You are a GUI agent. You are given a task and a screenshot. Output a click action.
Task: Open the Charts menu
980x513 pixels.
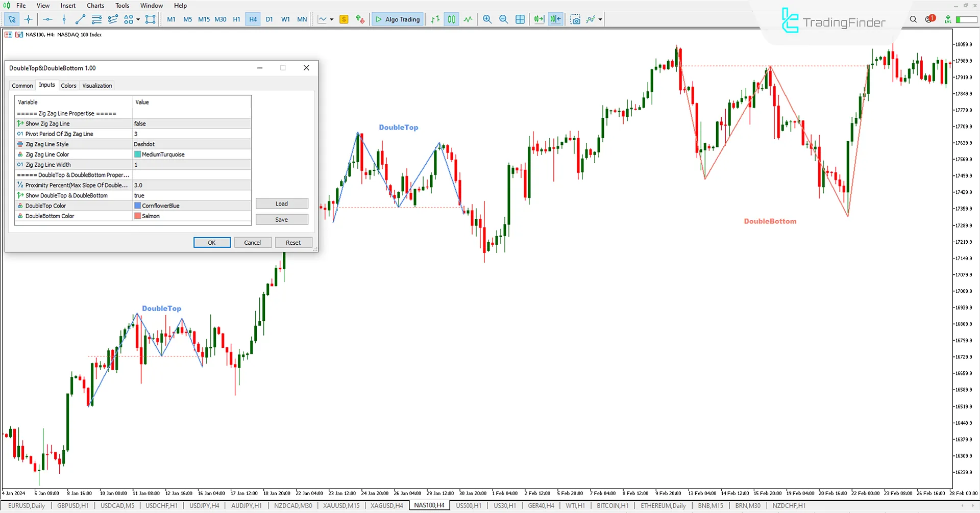pyautogui.click(x=95, y=5)
